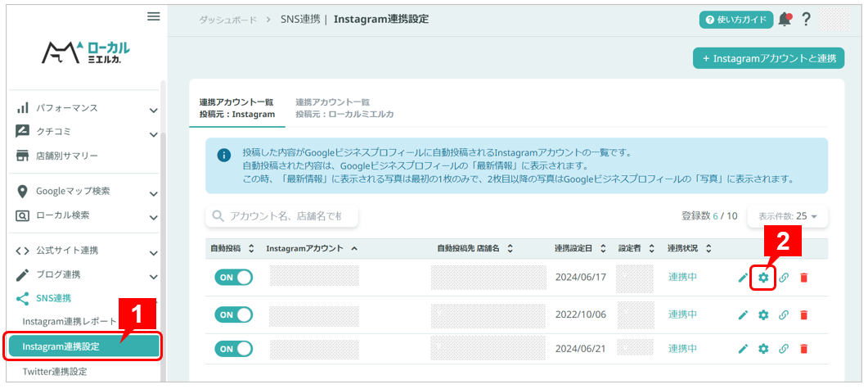Viewport: 868px width, 389px height.
Task: Edit the 2024/06/21 account with the pencil icon
Action: (743, 349)
